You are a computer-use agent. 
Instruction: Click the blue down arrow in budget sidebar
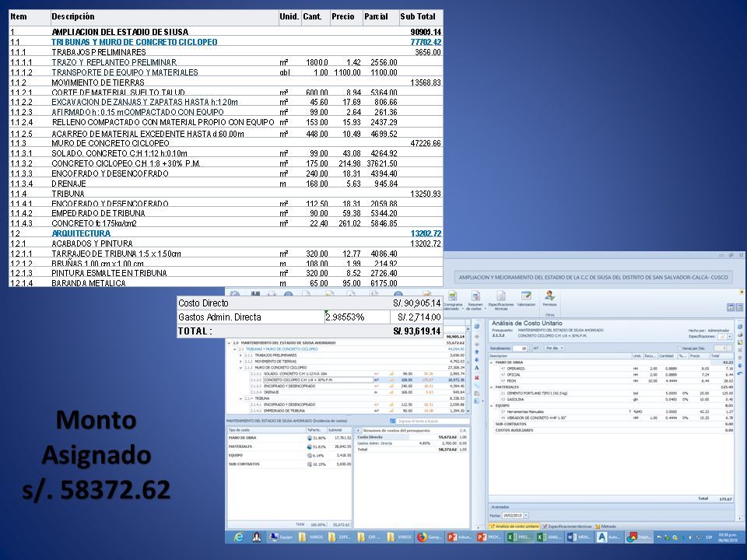[476, 360]
